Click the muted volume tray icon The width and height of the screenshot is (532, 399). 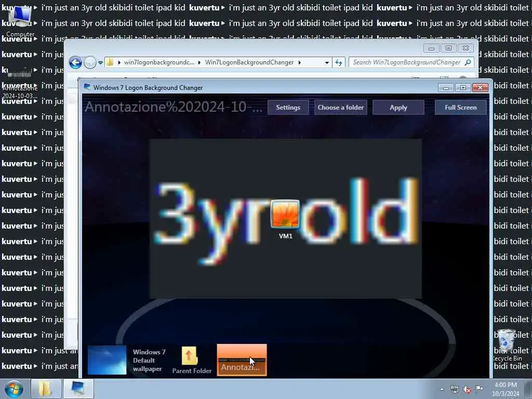(467, 390)
